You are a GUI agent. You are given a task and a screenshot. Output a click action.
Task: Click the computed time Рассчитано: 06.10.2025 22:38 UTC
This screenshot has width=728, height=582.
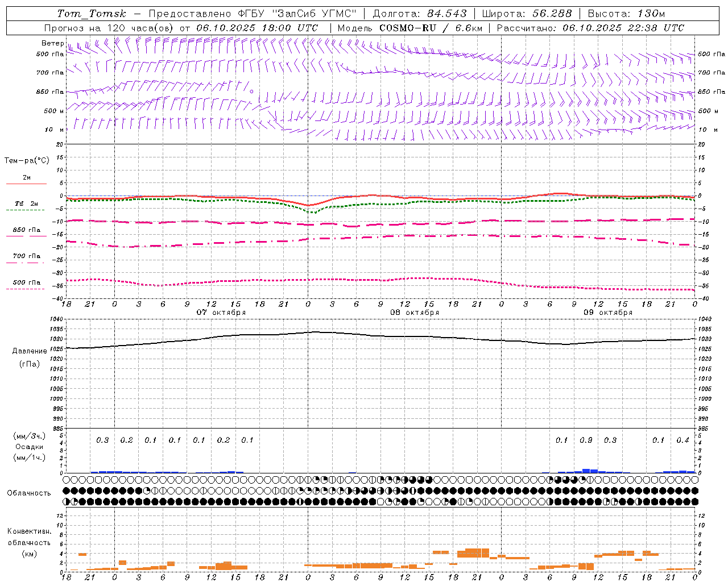point(590,28)
